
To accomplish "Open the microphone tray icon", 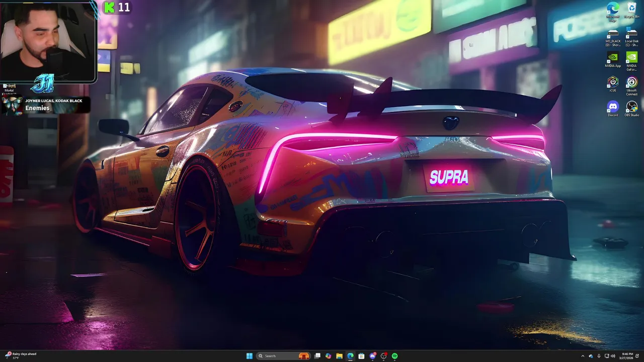I will point(599,356).
